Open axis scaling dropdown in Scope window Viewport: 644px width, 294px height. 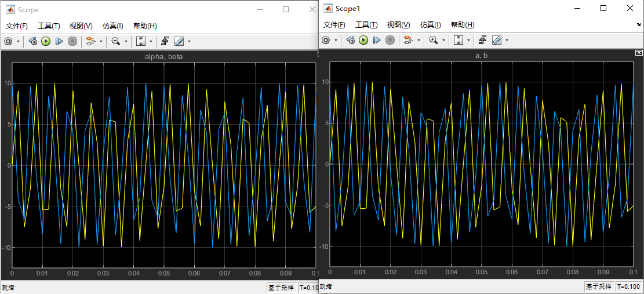tap(151, 42)
